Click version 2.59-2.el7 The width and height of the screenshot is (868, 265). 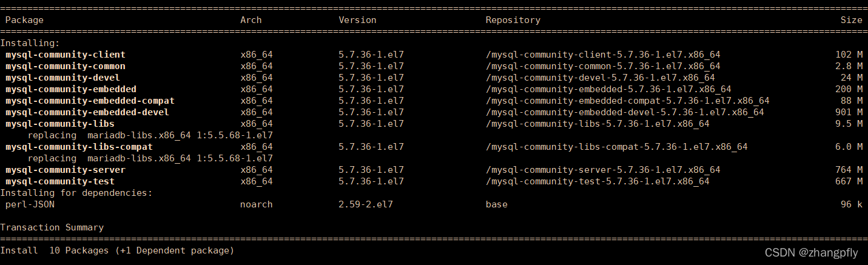click(366, 204)
